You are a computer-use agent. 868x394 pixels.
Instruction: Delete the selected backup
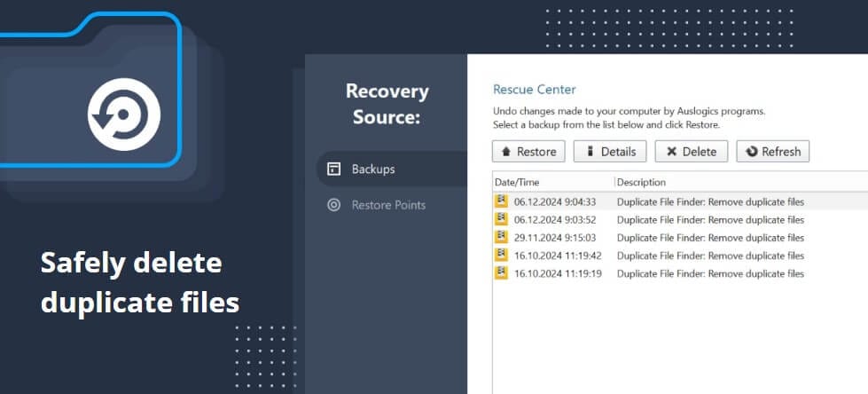pyautogui.click(x=691, y=151)
